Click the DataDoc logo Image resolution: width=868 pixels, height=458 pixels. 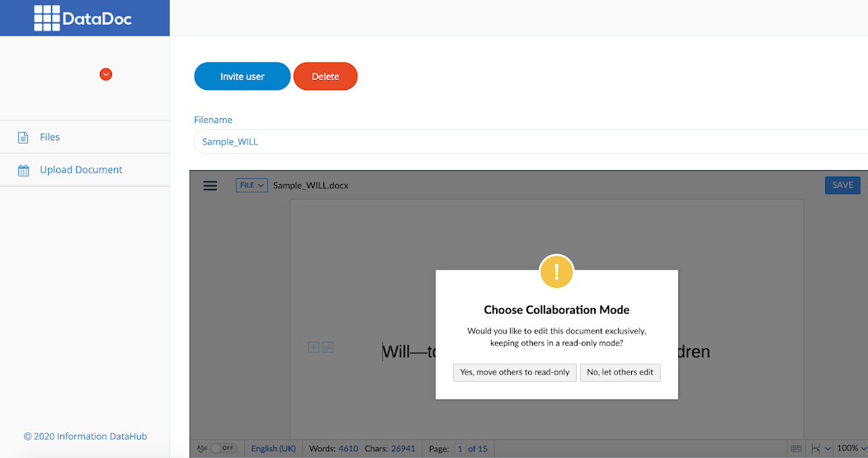83,18
